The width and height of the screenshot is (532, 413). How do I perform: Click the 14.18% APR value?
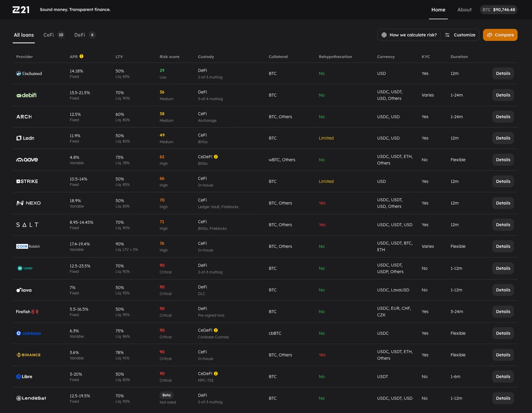[x=76, y=71]
